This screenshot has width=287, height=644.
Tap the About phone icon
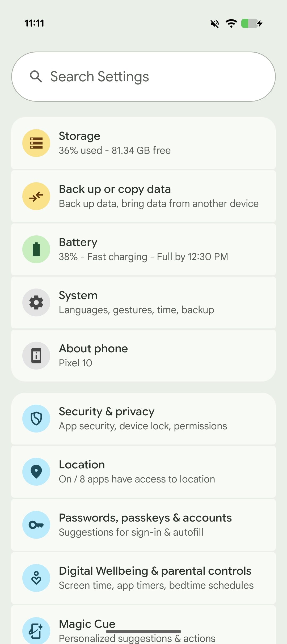click(36, 355)
